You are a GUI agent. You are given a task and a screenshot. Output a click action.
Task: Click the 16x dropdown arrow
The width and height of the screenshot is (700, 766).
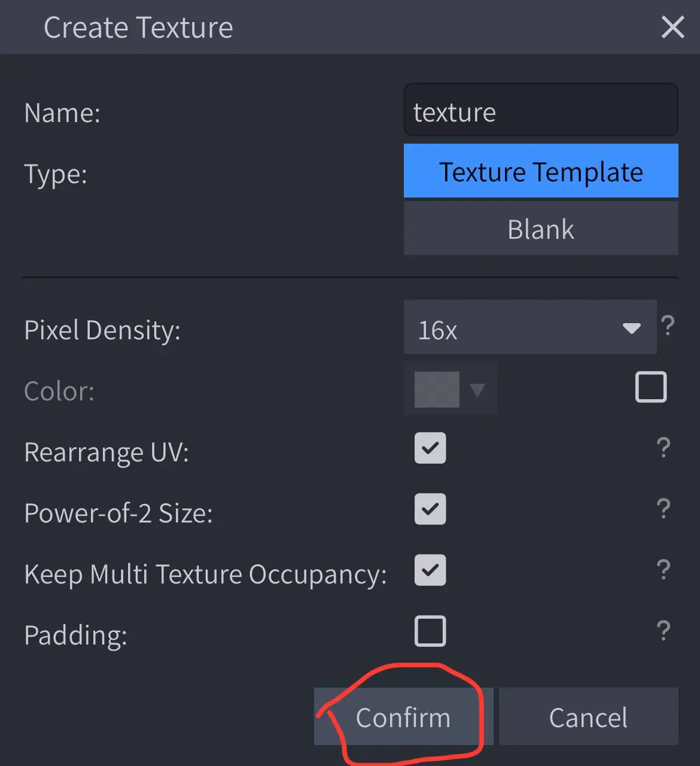coord(631,328)
